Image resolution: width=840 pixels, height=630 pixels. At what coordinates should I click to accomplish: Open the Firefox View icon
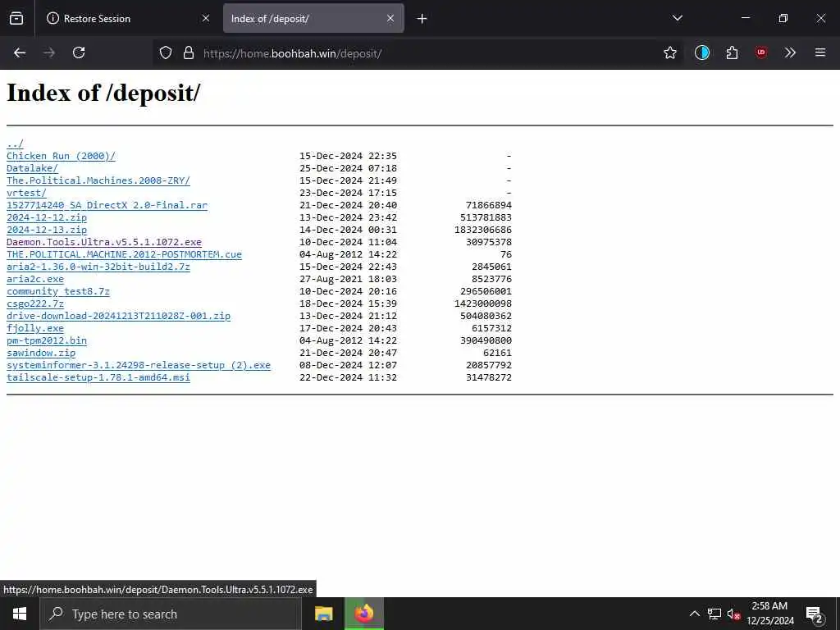(x=16, y=18)
